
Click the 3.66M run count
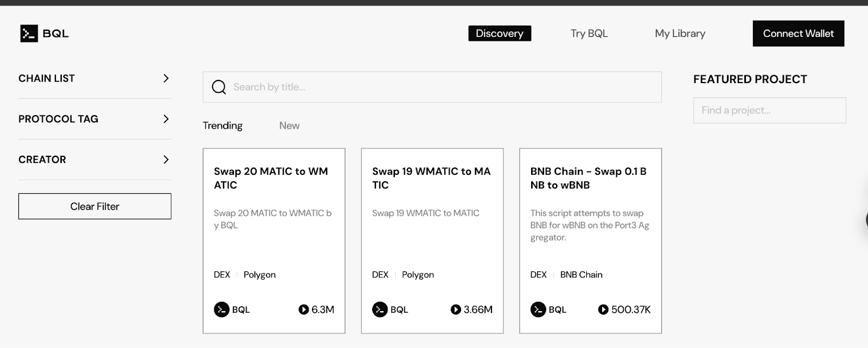tap(478, 309)
